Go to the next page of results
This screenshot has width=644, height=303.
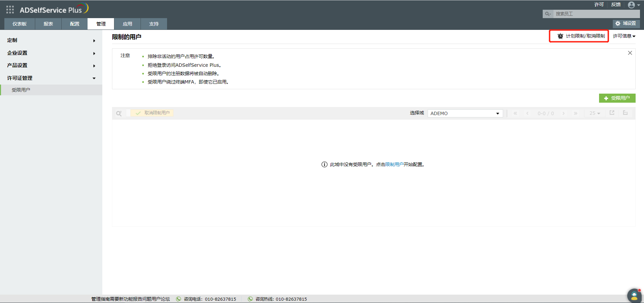[x=563, y=113]
